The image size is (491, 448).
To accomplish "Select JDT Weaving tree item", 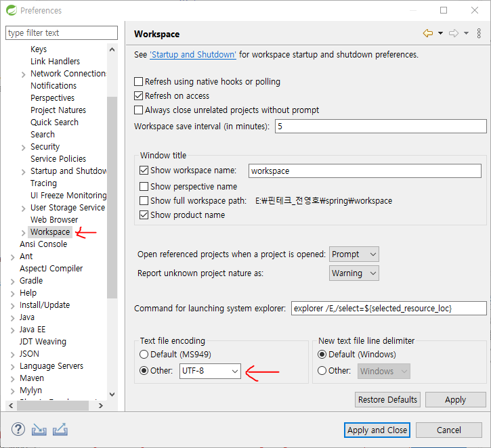I will tap(43, 342).
